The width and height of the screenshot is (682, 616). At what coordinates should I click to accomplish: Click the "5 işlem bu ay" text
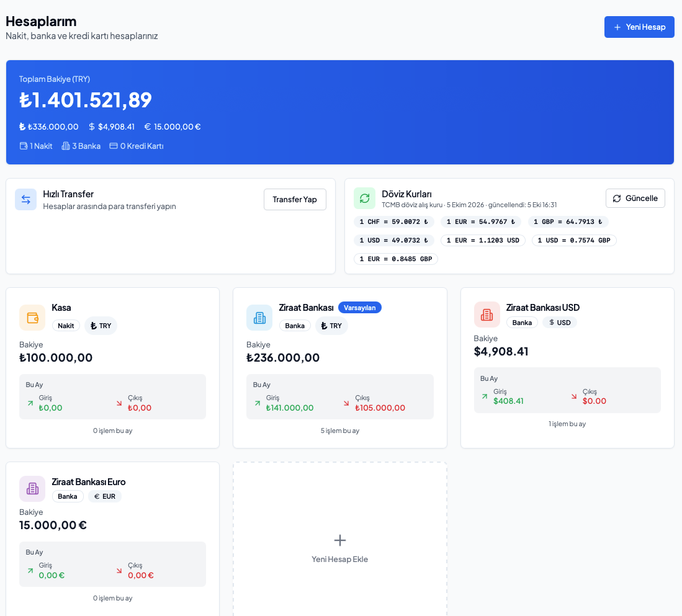[x=340, y=431]
